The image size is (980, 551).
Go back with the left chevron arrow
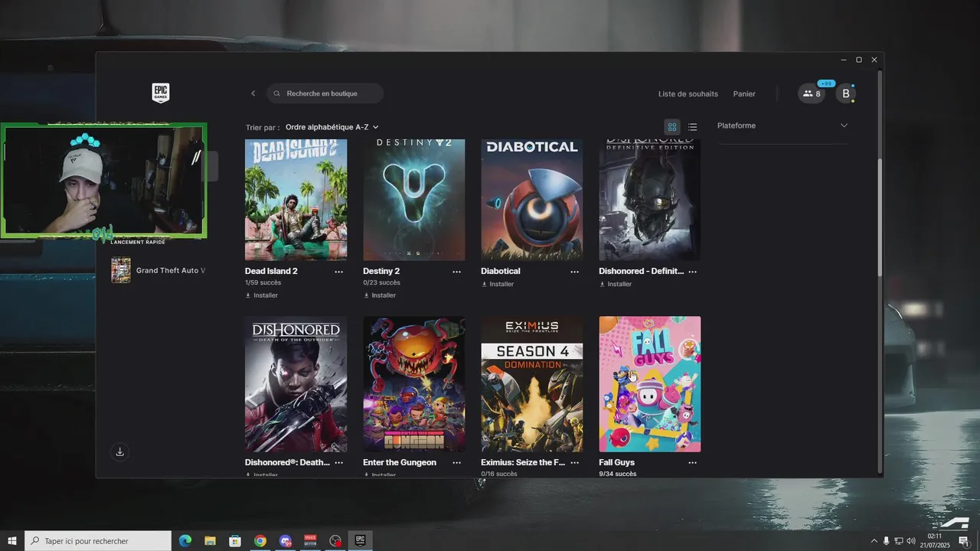253,93
